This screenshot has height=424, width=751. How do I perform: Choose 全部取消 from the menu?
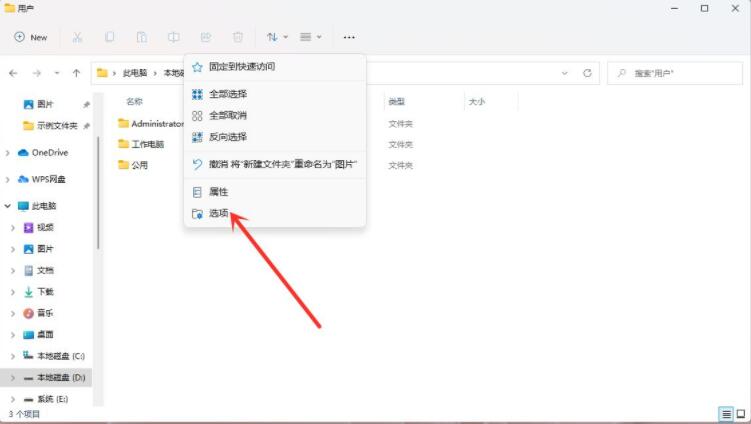coord(275,115)
